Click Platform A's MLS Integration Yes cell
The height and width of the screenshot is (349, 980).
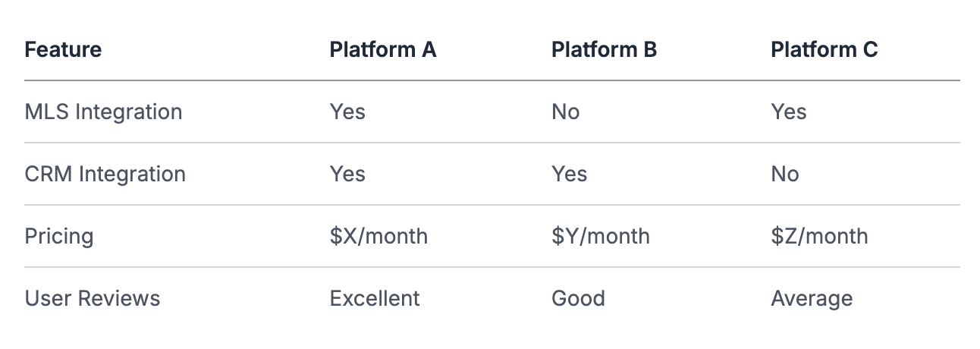(x=347, y=112)
